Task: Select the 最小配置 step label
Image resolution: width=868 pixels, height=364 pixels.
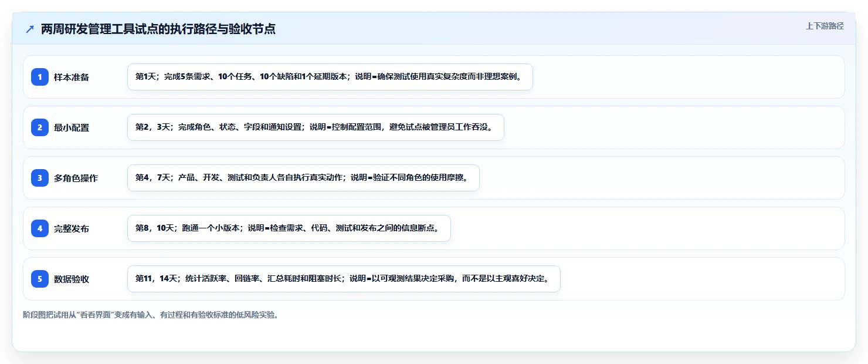Action: click(72, 127)
